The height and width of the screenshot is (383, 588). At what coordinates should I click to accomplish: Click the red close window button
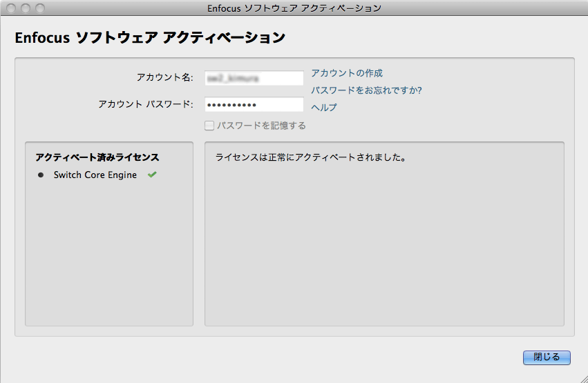pyautogui.click(x=11, y=8)
